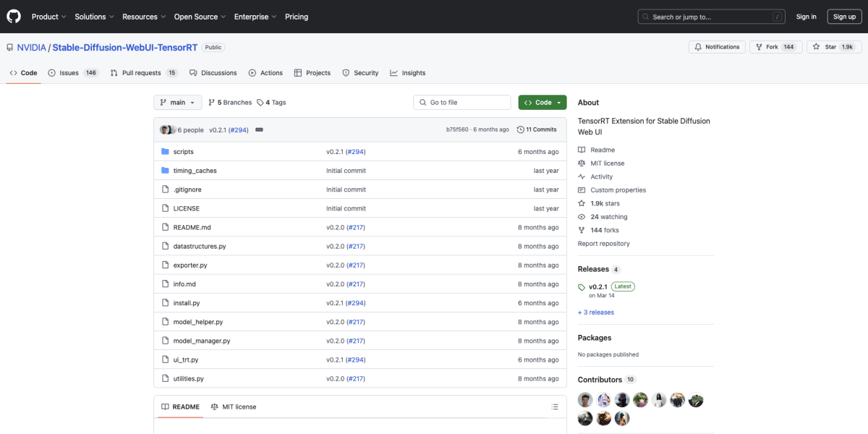868x434 pixels.
Task: Select the MIT license tab
Action: [x=234, y=407]
